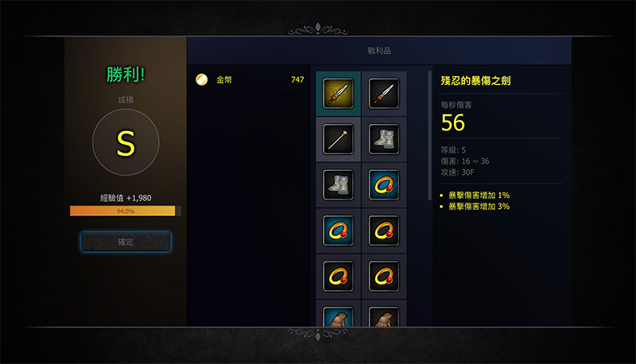Pick the dark ring directly above blue gloves
Image resolution: width=636 pixels, height=364 pixels.
[338, 277]
